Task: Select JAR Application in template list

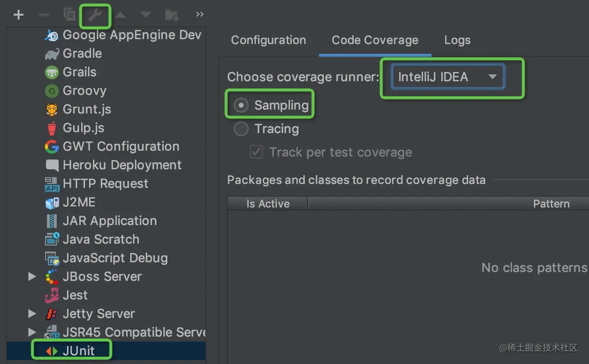Action: point(110,221)
